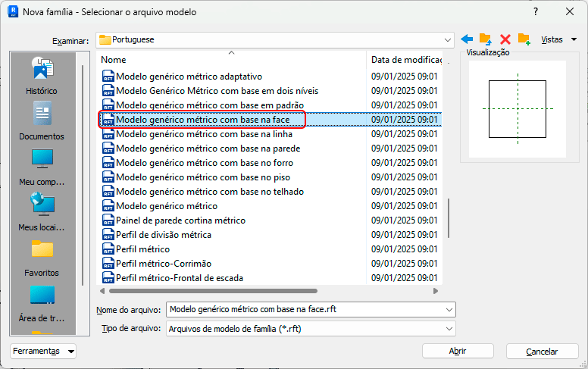Click the vertical scrollbar thumb of file list
588x369 pixels.
tap(449, 218)
